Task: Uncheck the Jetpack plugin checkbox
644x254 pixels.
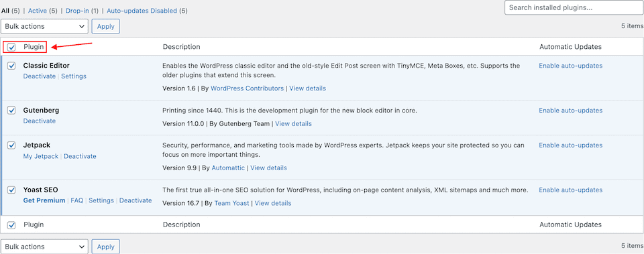Action: tap(11, 145)
